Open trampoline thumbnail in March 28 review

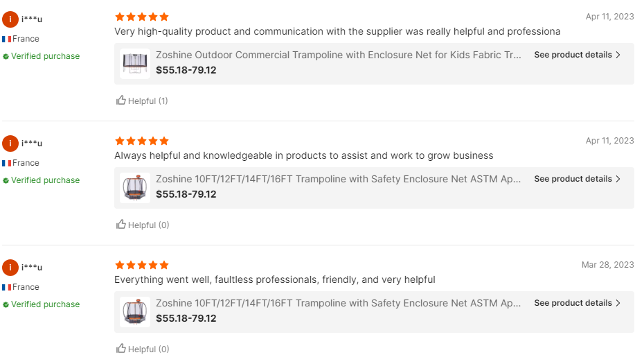coord(135,312)
